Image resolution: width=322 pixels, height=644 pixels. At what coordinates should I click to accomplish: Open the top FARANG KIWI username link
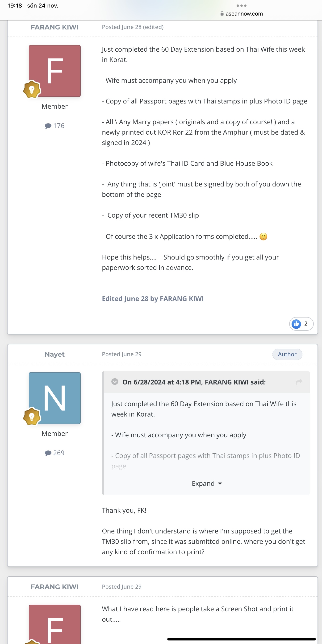click(54, 27)
